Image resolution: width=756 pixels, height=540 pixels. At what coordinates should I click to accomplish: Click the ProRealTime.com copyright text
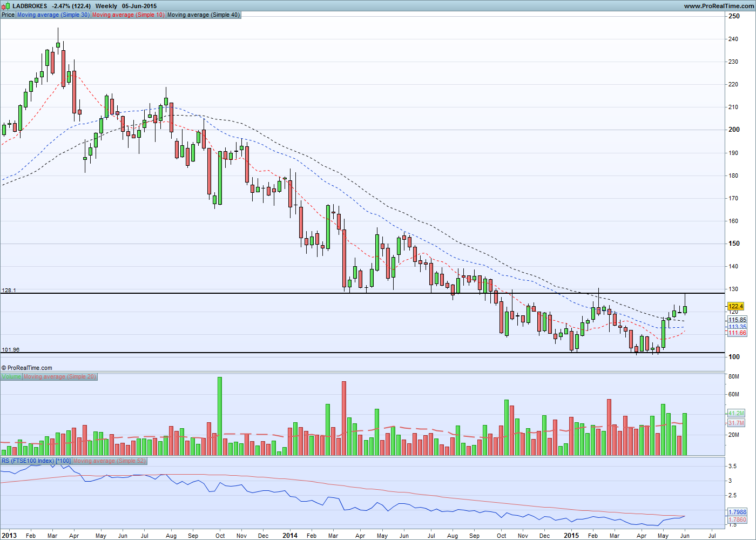[x=27, y=368]
